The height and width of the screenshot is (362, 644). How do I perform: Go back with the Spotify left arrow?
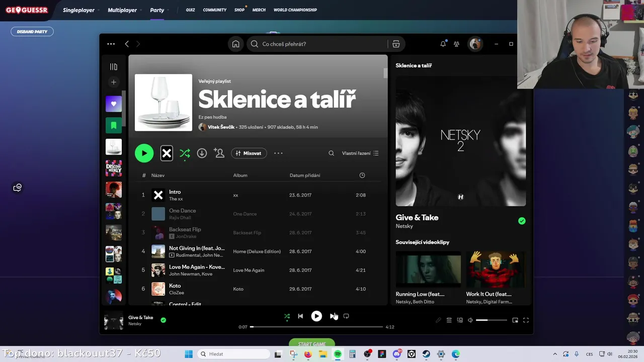pos(127,44)
